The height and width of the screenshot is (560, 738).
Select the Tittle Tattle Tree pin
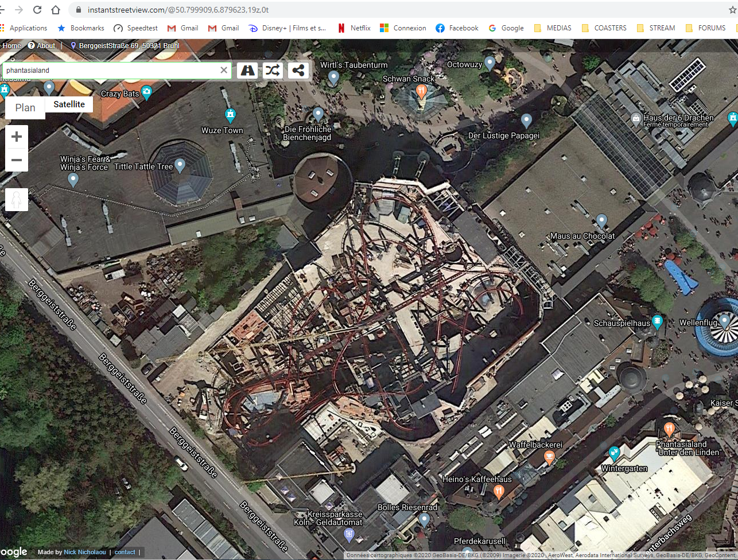pos(180,166)
